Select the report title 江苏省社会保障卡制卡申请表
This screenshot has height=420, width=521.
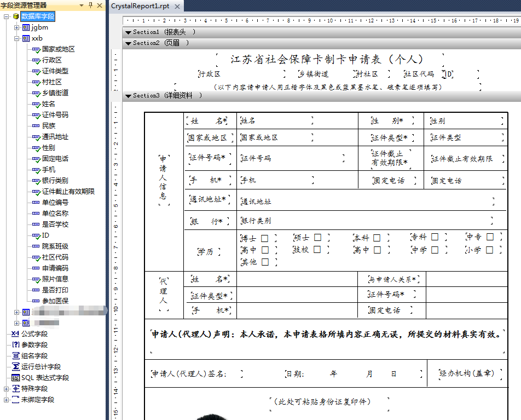point(329,60)
